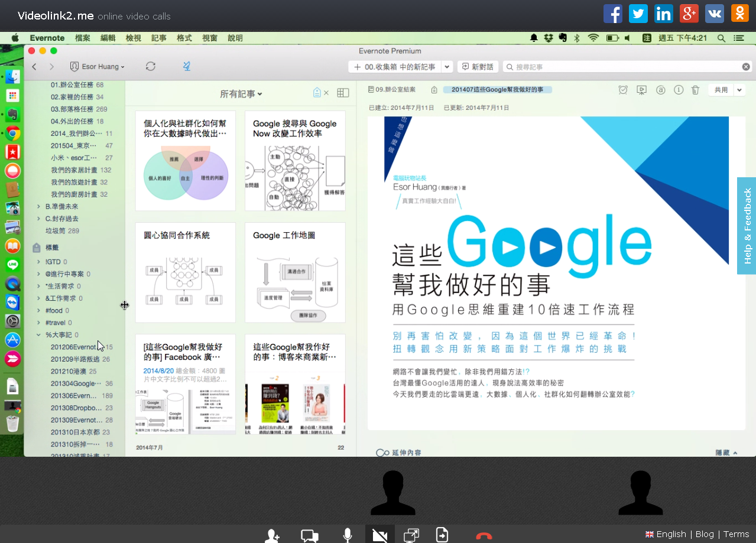Expand the #food tag
Image resolution: width=756 pixels, height=543 pixels.
[38, 310]
